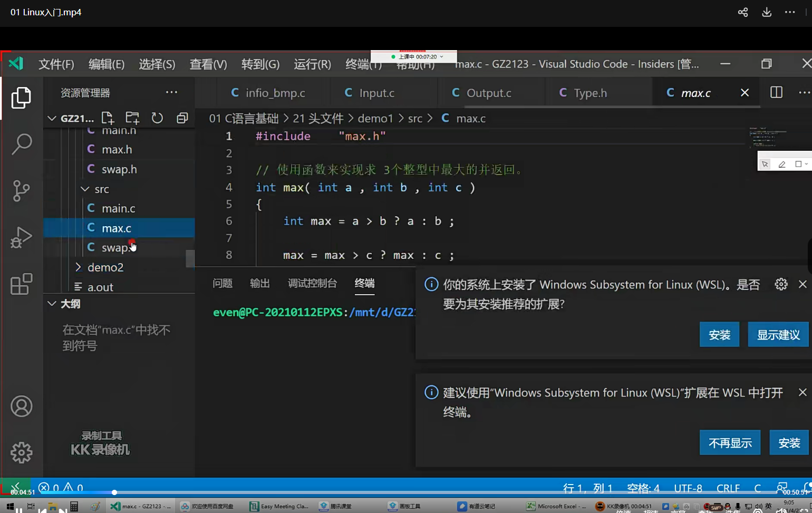
Task: Click the explorer tree scrollbar
Action: (x=190, y=258)
